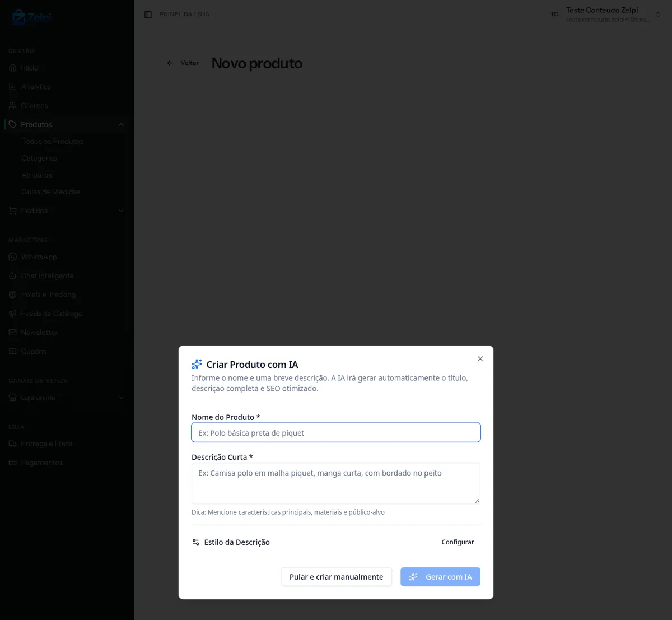
Task: Click the Pixels e Tracking target icon
Action: pos(13,295)
